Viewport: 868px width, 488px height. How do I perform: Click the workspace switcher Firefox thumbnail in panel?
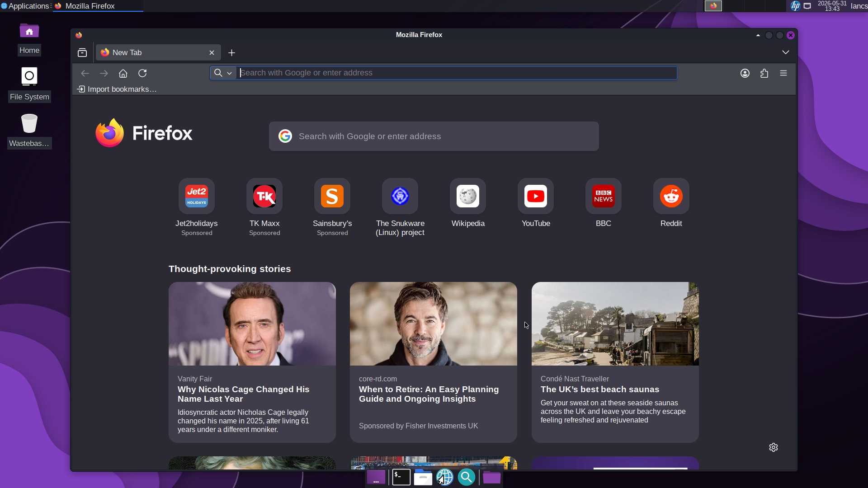tap(713, 6)
